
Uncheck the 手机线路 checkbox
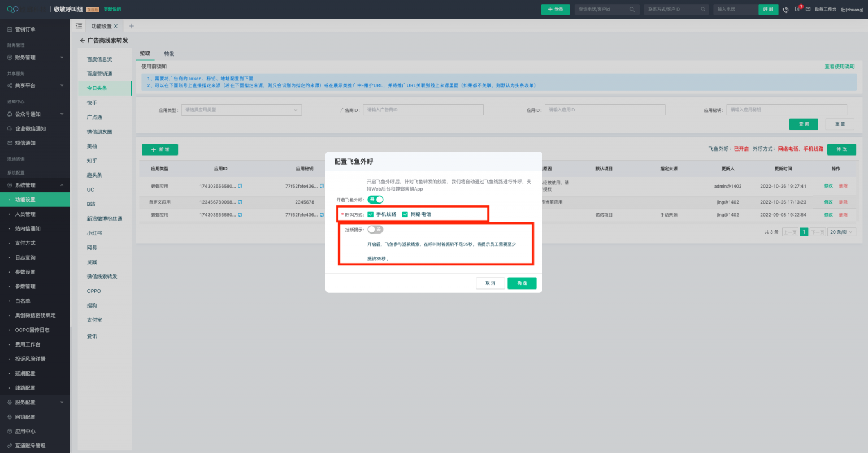point(371,214)
